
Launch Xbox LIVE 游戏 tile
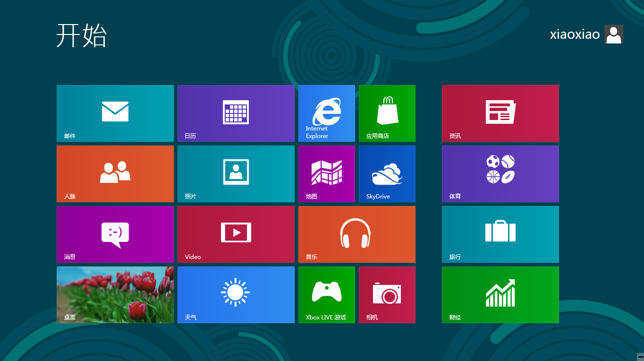(x=327, y=295)
